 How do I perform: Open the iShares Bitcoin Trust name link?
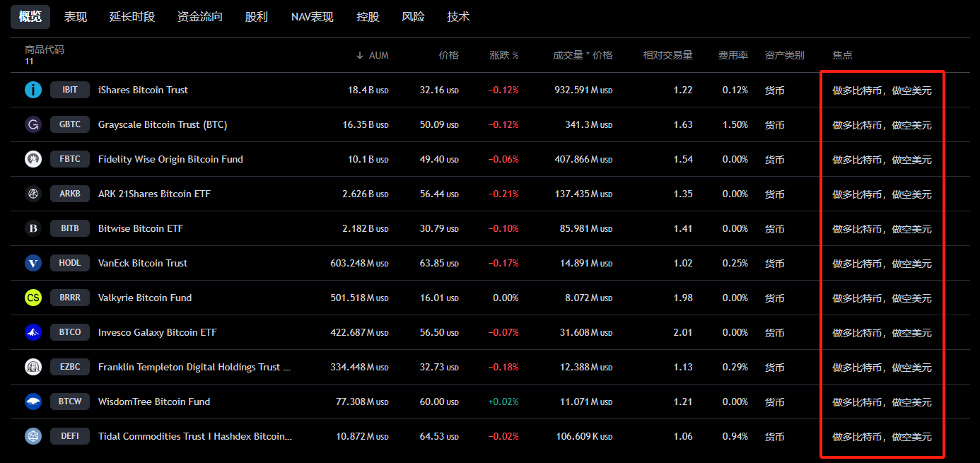tap(143, 90)
